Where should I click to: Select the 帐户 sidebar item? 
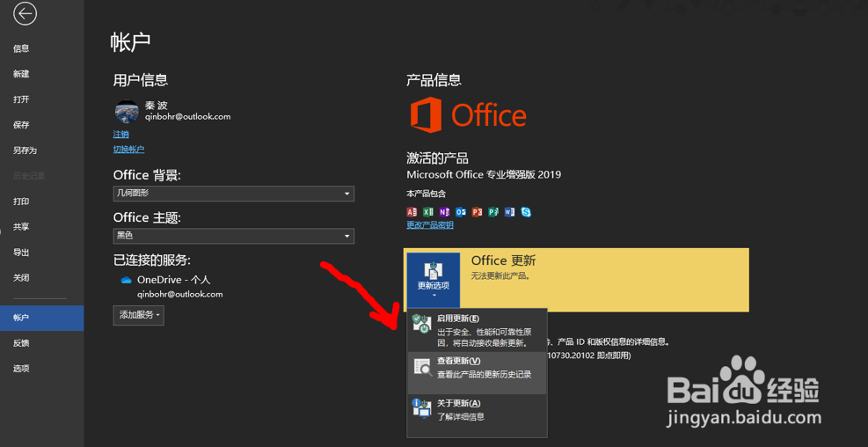[x=41, y=318]
